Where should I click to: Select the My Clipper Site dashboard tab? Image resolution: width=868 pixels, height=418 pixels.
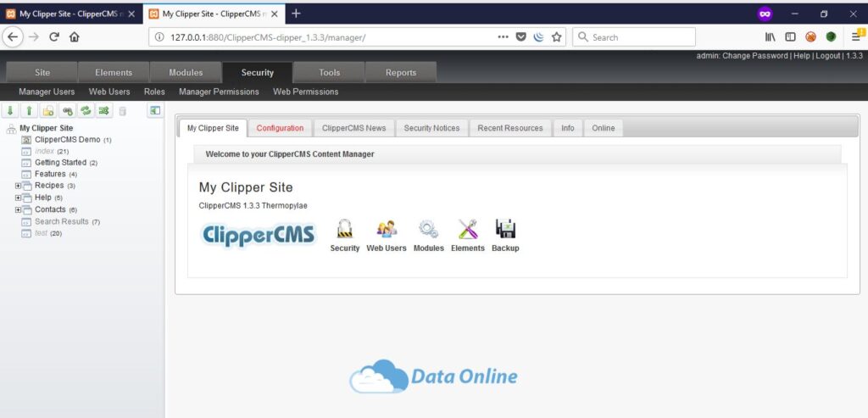(x=213, y=128)
